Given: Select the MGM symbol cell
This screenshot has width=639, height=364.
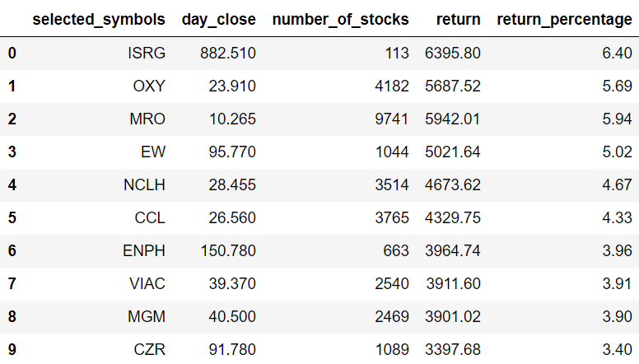Looking at the screenshot, I should 147,317.
